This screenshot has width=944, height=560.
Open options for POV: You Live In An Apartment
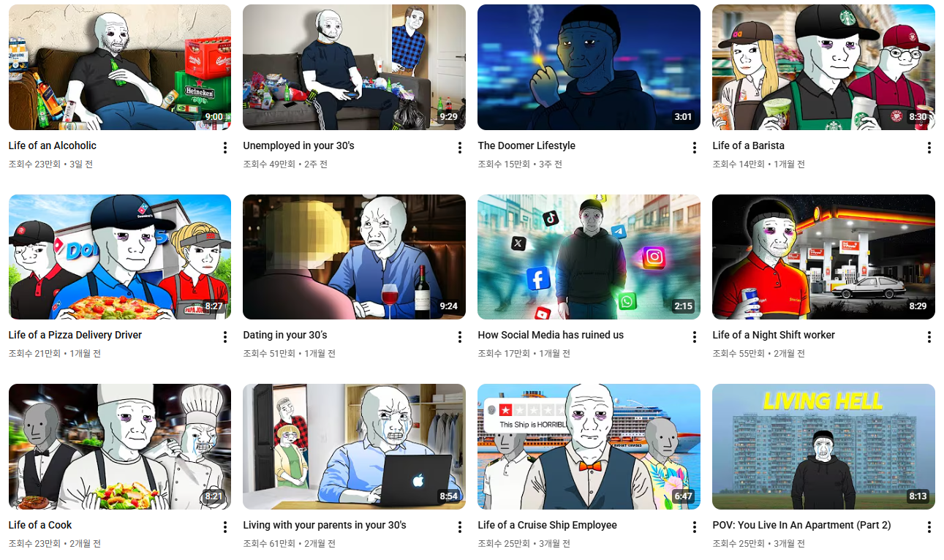(x=929, y=527)
